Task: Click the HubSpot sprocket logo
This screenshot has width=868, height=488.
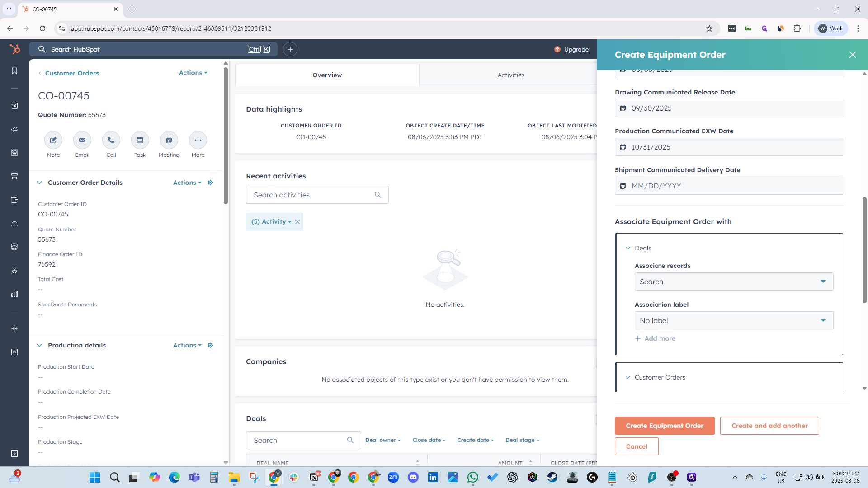Action: tap(15, 49)
